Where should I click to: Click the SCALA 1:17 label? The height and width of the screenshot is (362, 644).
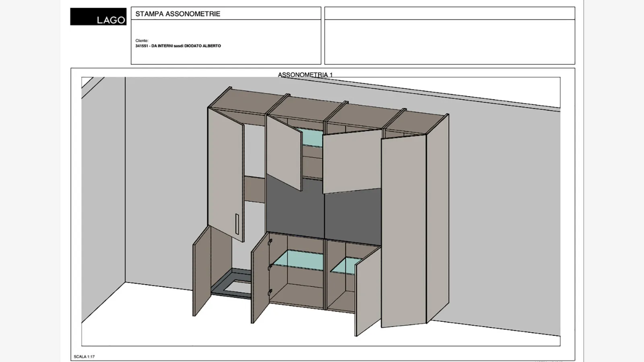84,356
